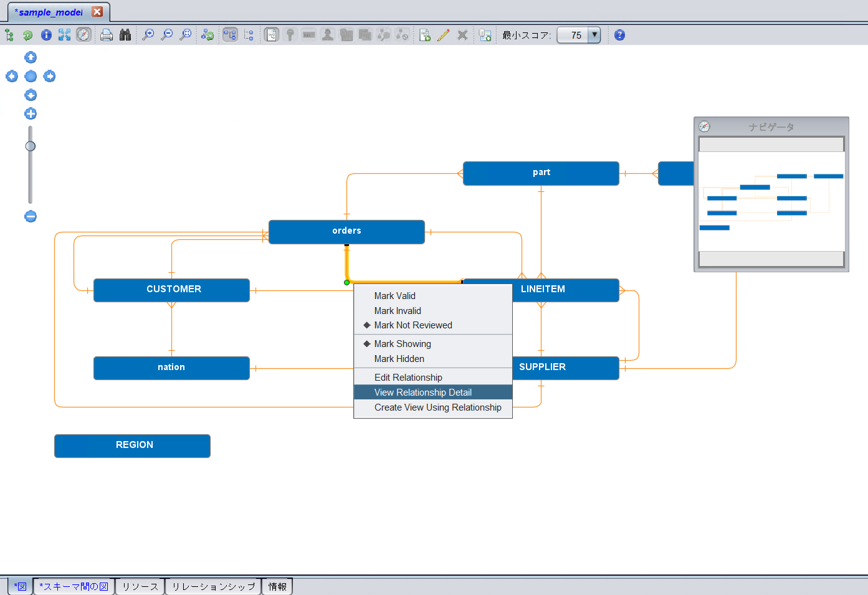The height and width of the screenshot is (595, 868).
Task: Click the zoom-to-fit magnifier icon
Action: tap(186, 35)
